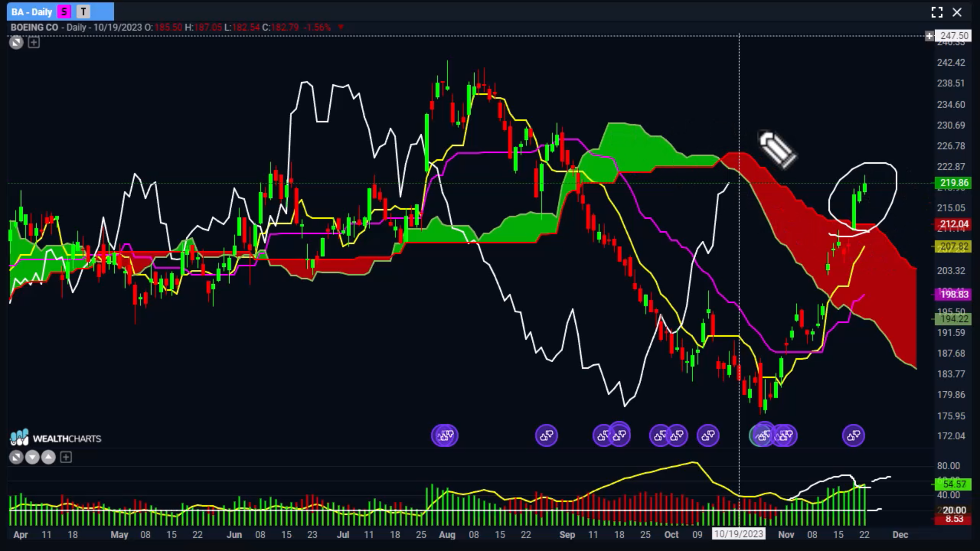Image resolution: width=980 pixels, height=551 pixels.
Task: Click the BOEING CO chart title
Action: (x=34, y=27)
